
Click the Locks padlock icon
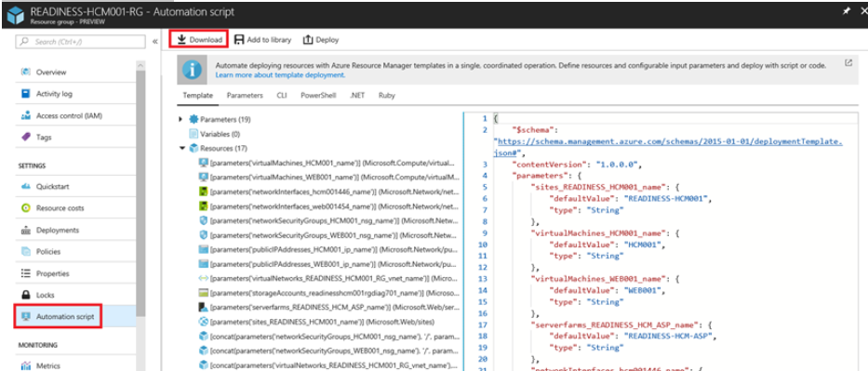(25, 296)
